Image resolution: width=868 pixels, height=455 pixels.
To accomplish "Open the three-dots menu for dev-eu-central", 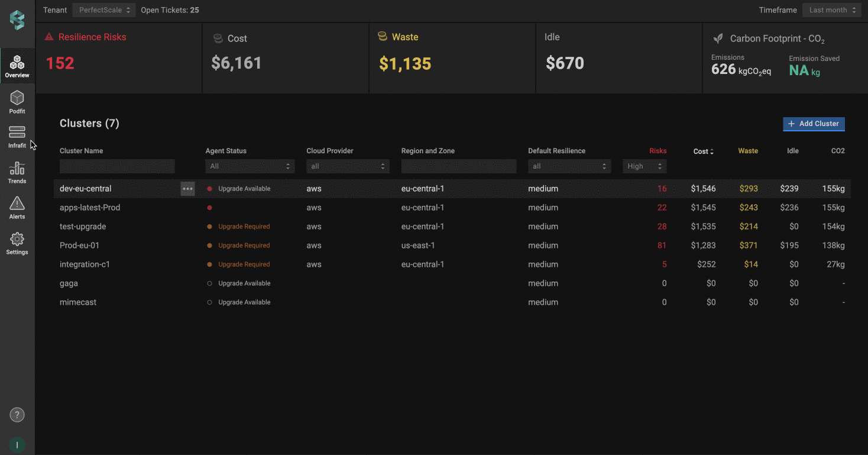I will coord(187,189).
